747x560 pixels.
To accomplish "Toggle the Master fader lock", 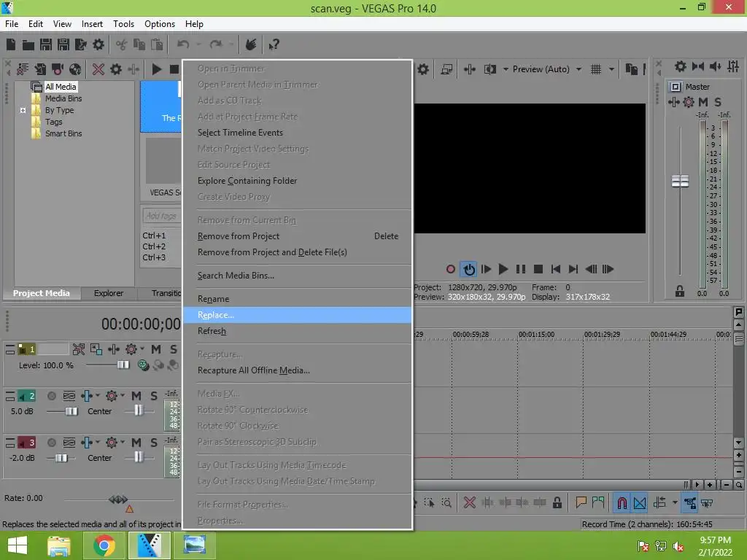I will (680, 292).
